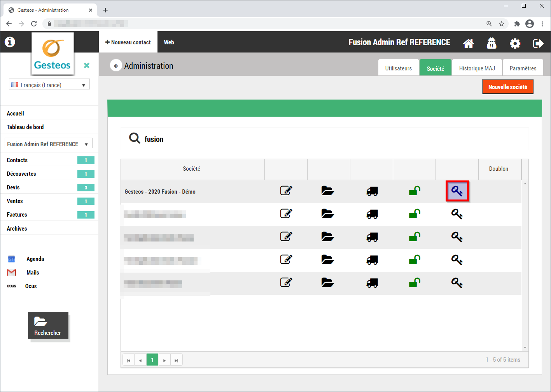Click the Nouvelle société button

pos(507,87)
